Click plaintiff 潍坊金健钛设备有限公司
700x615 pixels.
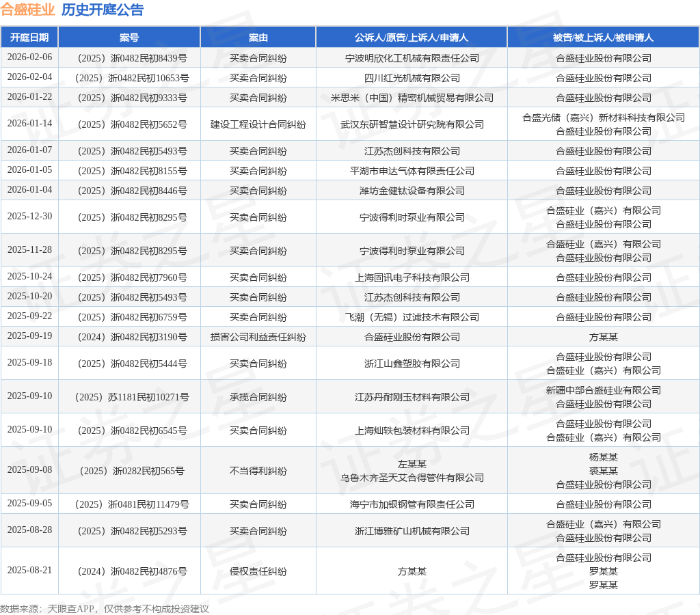coord(412,191)
